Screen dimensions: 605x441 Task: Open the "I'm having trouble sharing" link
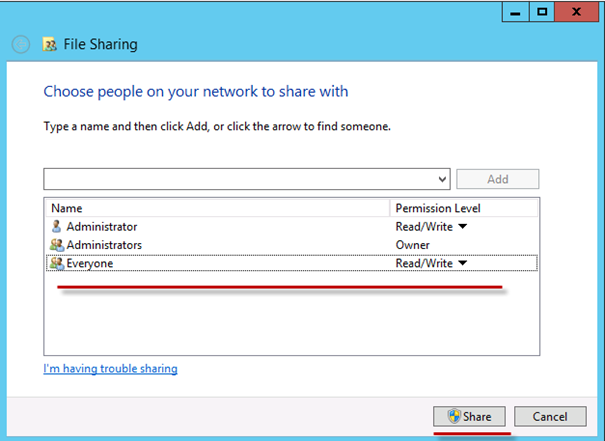pos(110,369)
